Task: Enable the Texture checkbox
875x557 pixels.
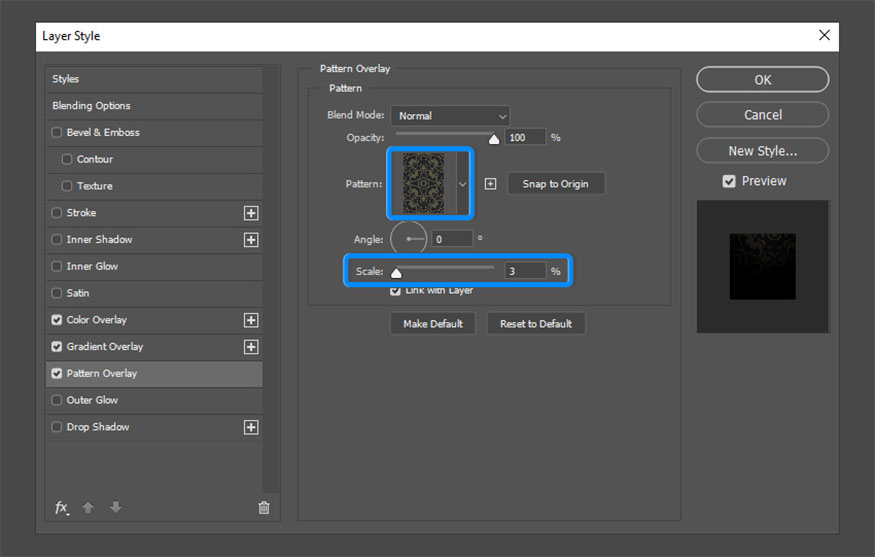Action: pyautogui.click(x=66, y=186)
